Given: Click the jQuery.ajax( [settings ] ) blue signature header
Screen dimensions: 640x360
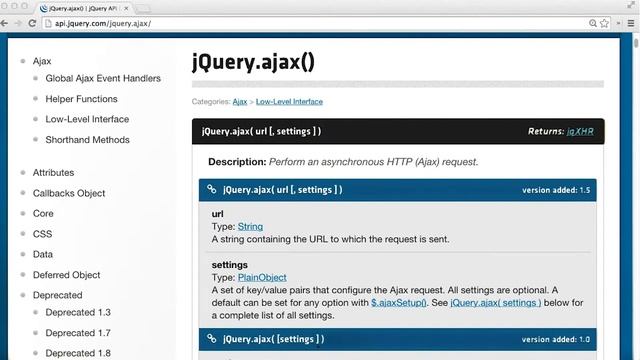Looking at the screenshot, I should (398, 339).
